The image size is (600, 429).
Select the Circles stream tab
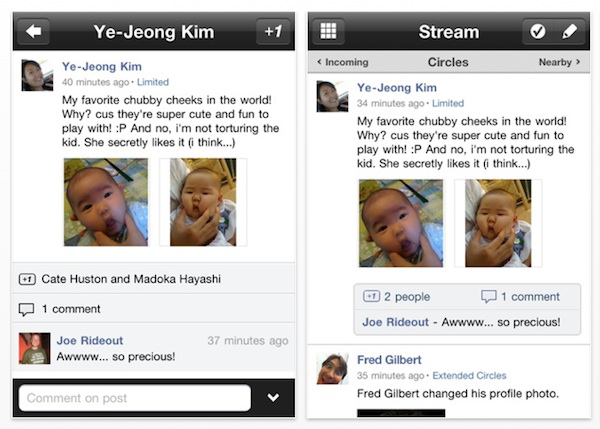tap(448, 62)
